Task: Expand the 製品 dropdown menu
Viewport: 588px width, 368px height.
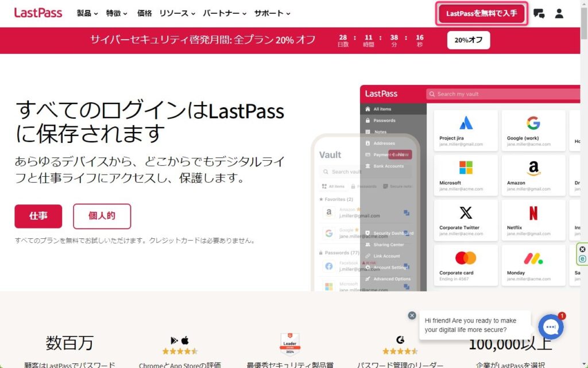Action: pyautogui.click(x=87, y=13)
